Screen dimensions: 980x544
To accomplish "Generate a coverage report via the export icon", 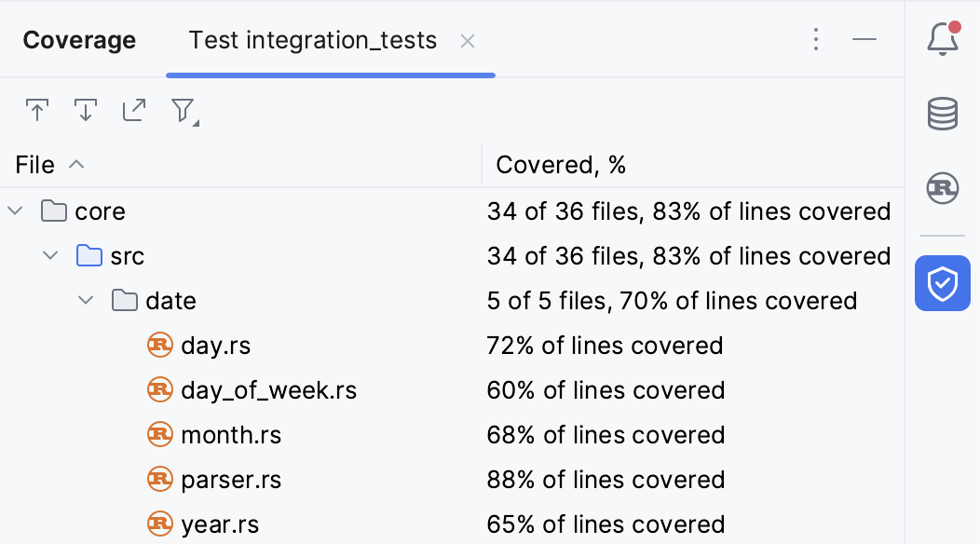I will 133,110.
